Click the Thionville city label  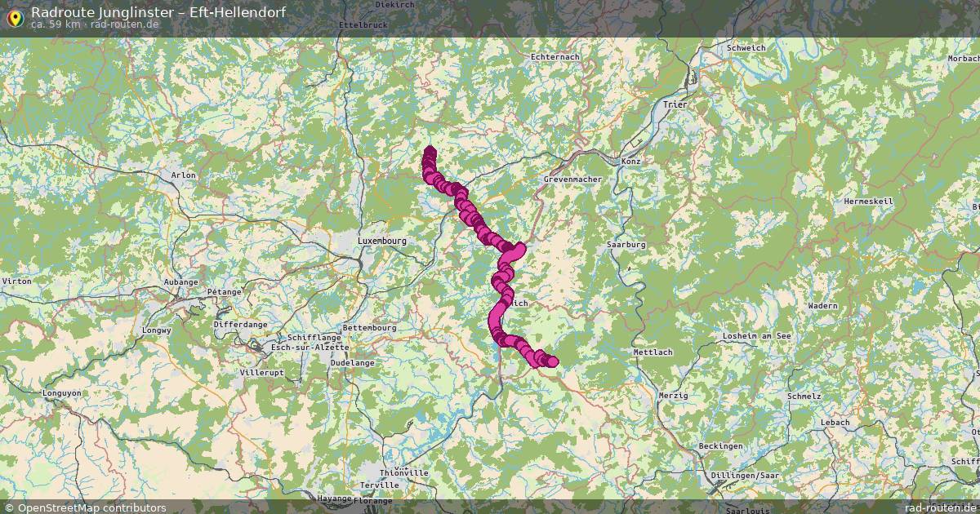(405, 472)
